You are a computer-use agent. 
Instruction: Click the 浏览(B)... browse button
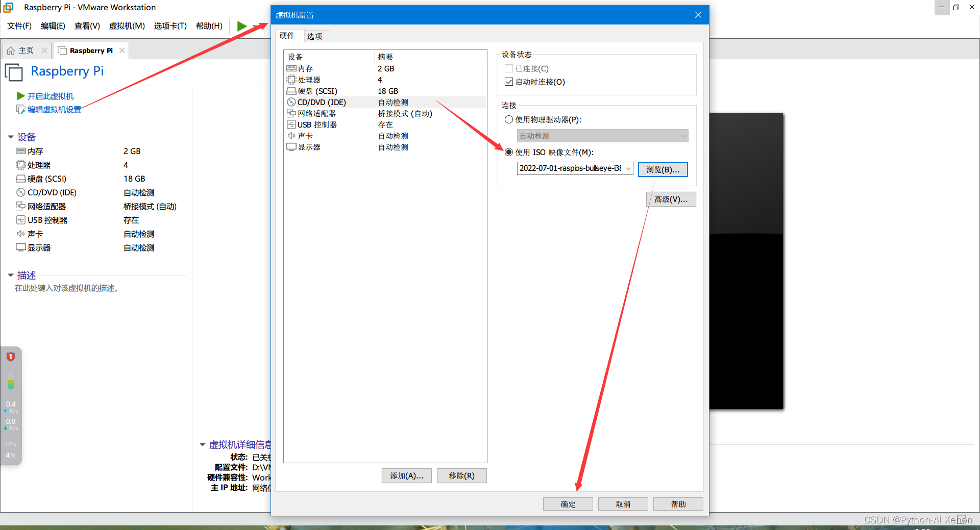pos(663,169)
